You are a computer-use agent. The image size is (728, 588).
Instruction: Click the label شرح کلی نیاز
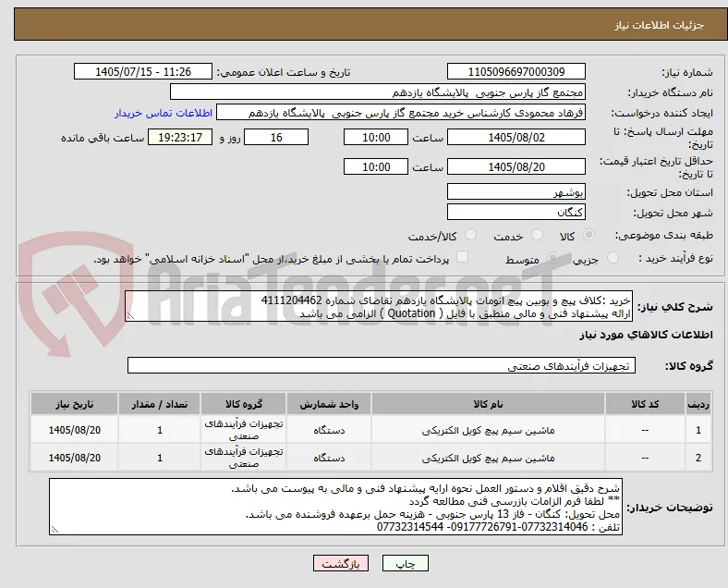click(675, 307)
